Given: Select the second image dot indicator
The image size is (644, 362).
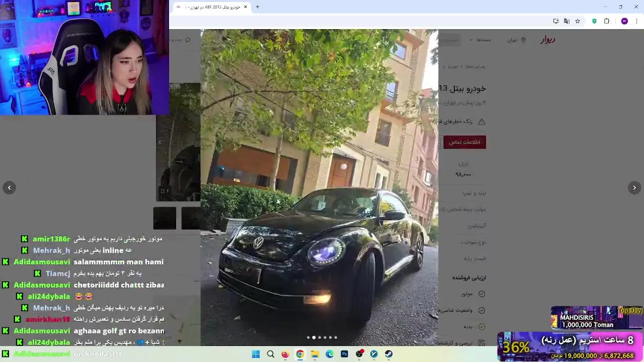Looking at the screenshot, I should pyautogui.click(x=314, y=337).
